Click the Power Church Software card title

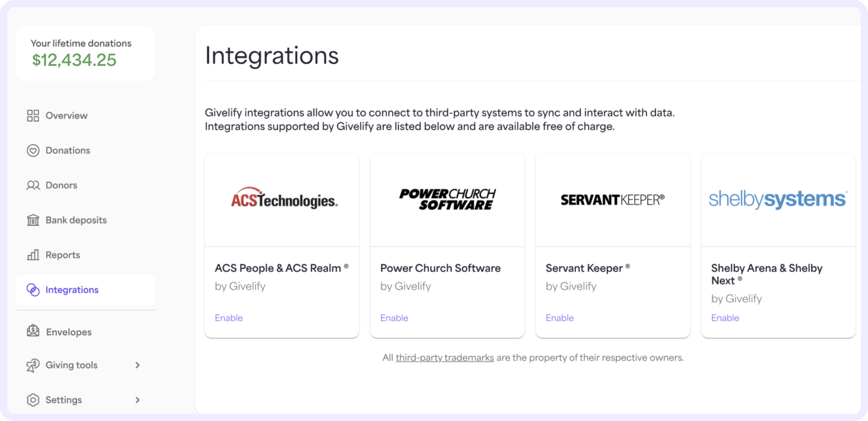coord(440,268)
